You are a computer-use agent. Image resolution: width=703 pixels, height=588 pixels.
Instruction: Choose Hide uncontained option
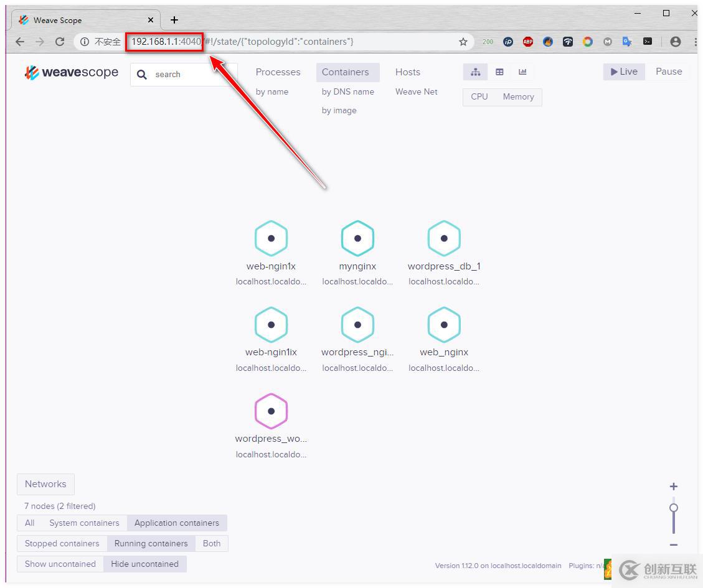(145, 564)
